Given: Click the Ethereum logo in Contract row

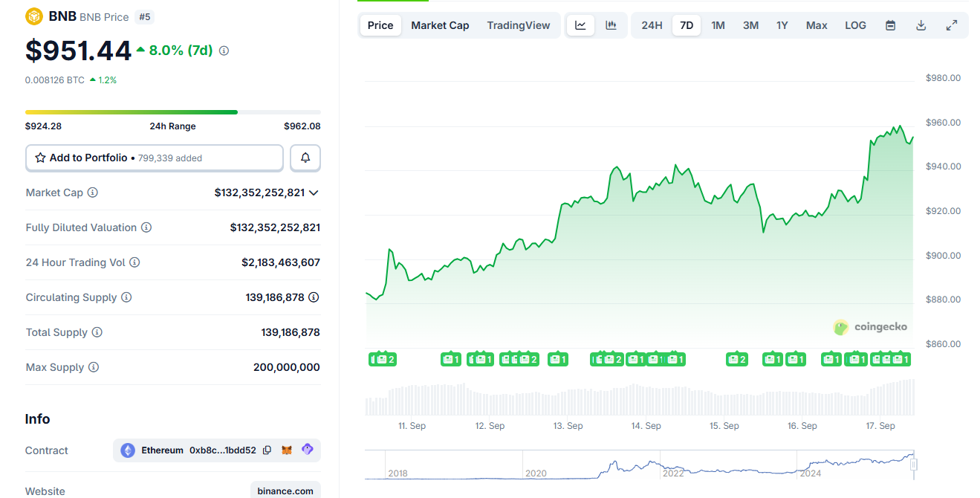Looking at the screenshot, I should coord(128,450).
